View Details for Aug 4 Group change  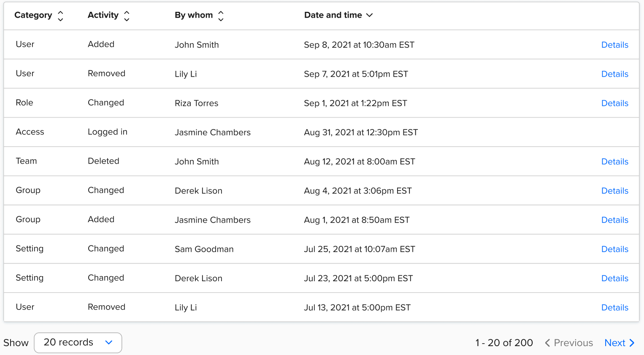(x=615, y=191)
